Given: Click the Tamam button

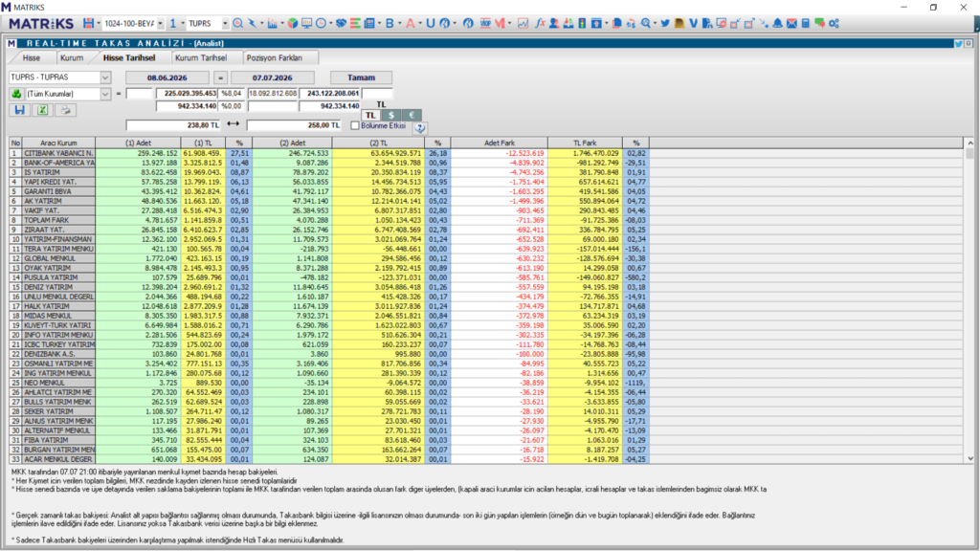Looking at the screenshot, I should (x=361, y=77).
